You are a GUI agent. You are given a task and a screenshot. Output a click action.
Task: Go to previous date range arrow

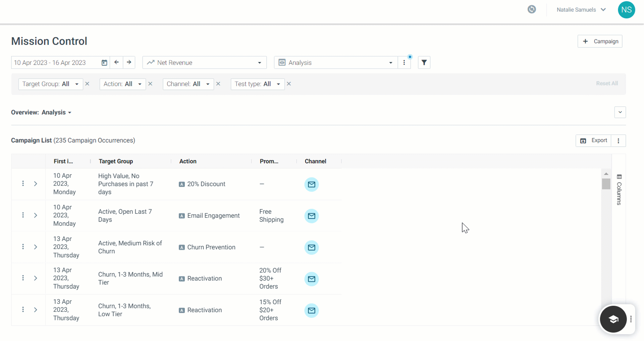[x=116, y=62]
